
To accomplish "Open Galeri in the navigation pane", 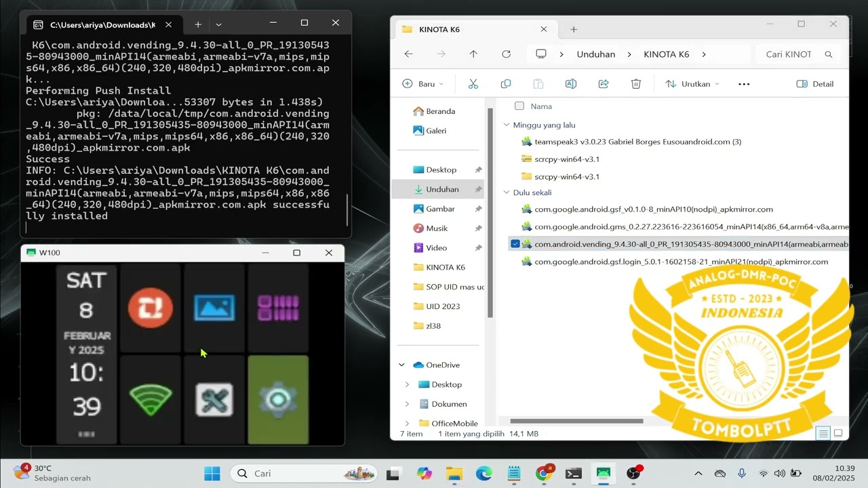I will (x=430, y=131).
